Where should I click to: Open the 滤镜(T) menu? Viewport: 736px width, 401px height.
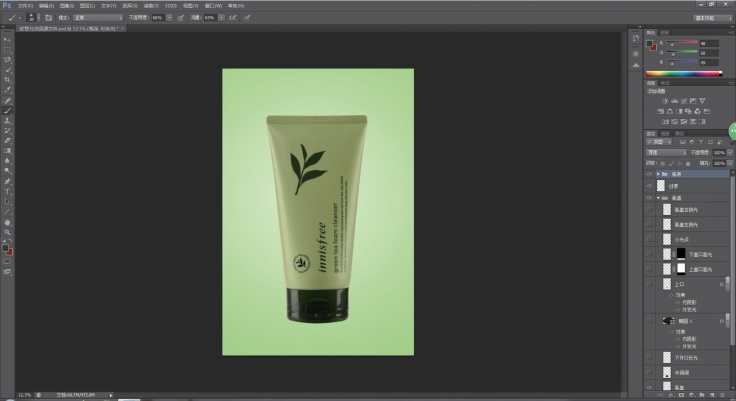coord(151,6)
